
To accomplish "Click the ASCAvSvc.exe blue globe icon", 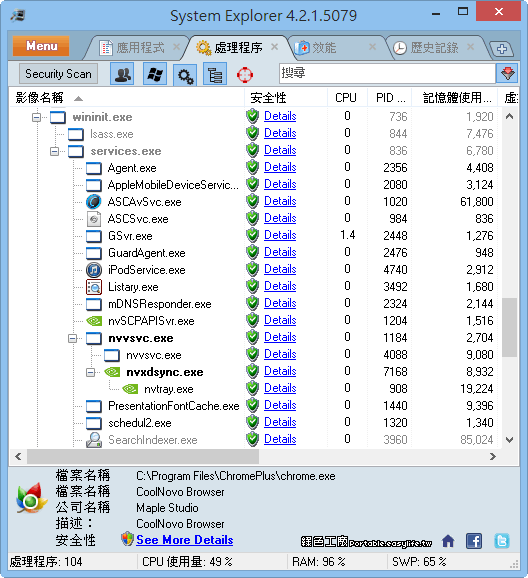I will (94, 202).
